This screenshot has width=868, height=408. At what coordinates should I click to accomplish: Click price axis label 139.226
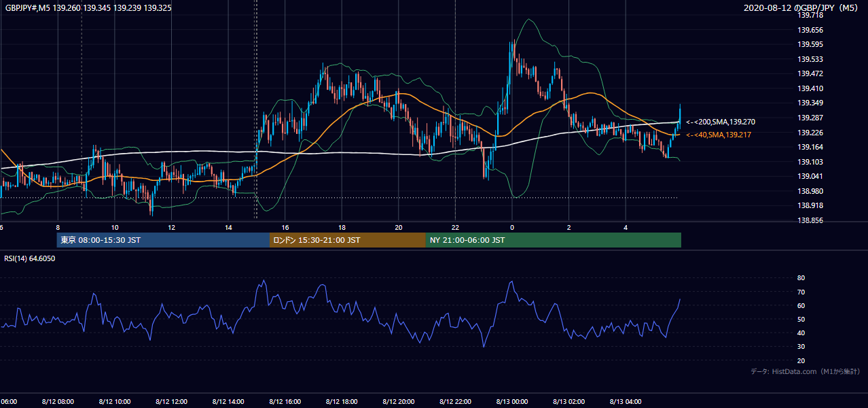pyautogui.click(x=810, y=133)
